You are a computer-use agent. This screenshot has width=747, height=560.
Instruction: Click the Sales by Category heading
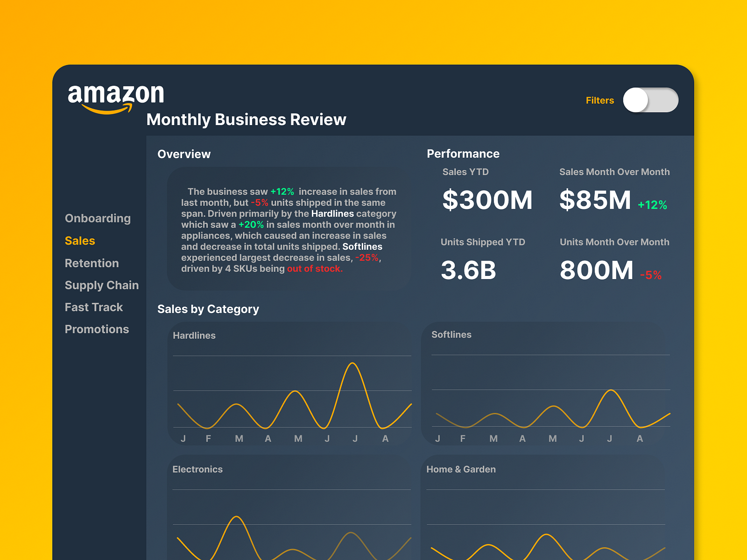[208, 309]
